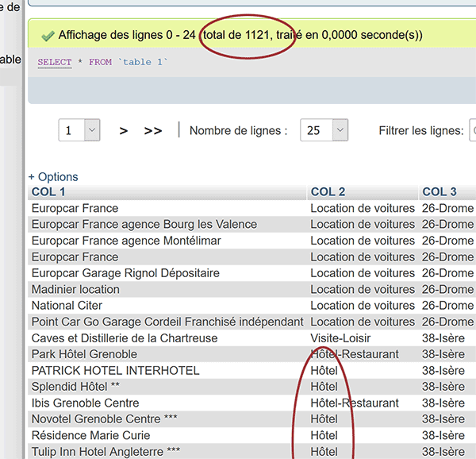
Task: Click 'Location de voitures' in National Citer row
Action: tap(363, 306)
